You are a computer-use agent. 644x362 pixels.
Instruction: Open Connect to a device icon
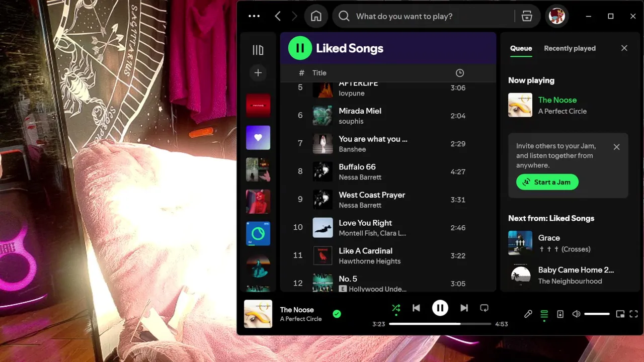pos(560,314)
